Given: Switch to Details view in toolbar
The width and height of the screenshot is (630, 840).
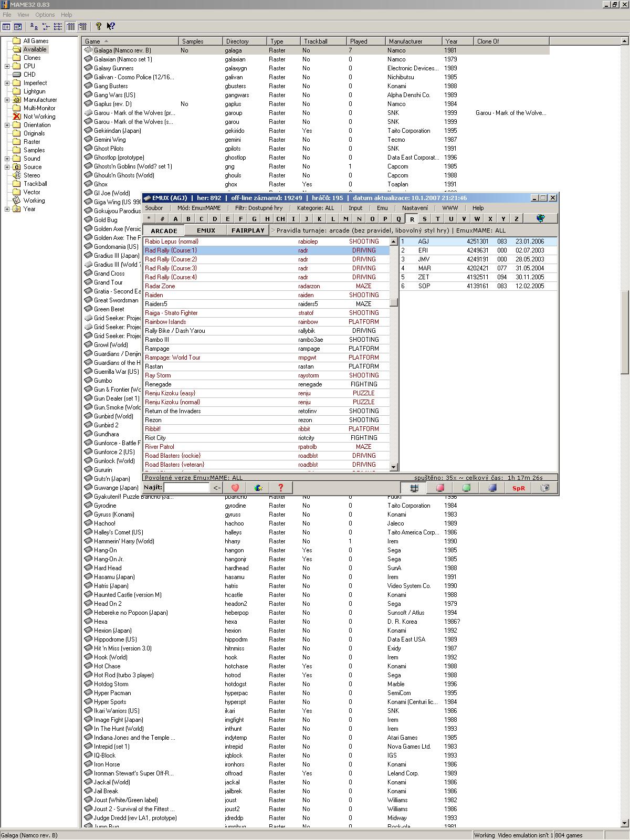Looking at the screenshot, I should coord(70,27).
